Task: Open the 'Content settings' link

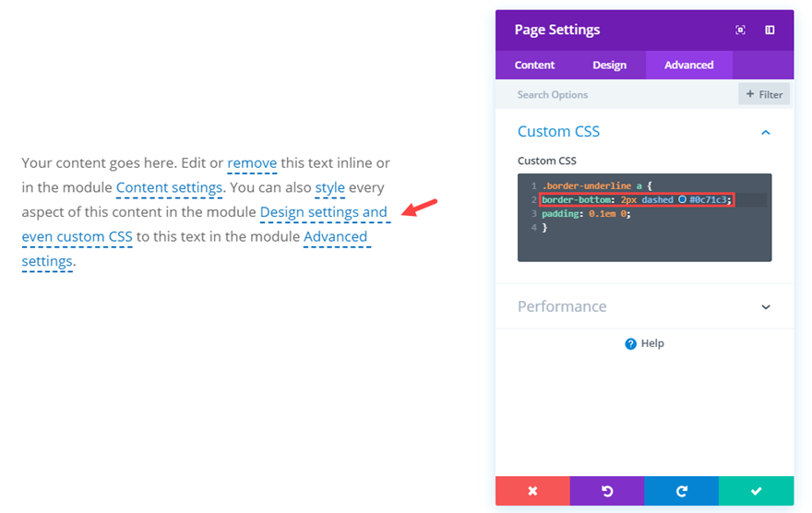Action: (169, 187)
